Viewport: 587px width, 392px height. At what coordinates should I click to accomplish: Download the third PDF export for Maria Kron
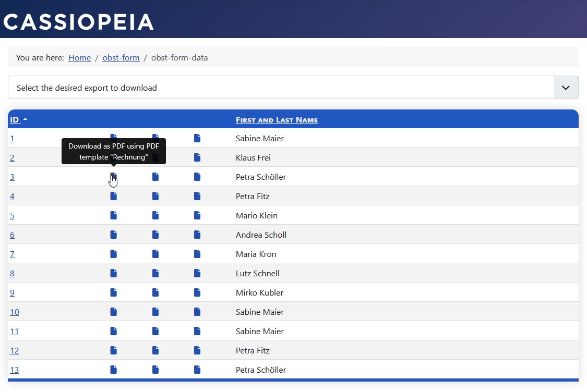pyautogui.click(x=197, y=254)
